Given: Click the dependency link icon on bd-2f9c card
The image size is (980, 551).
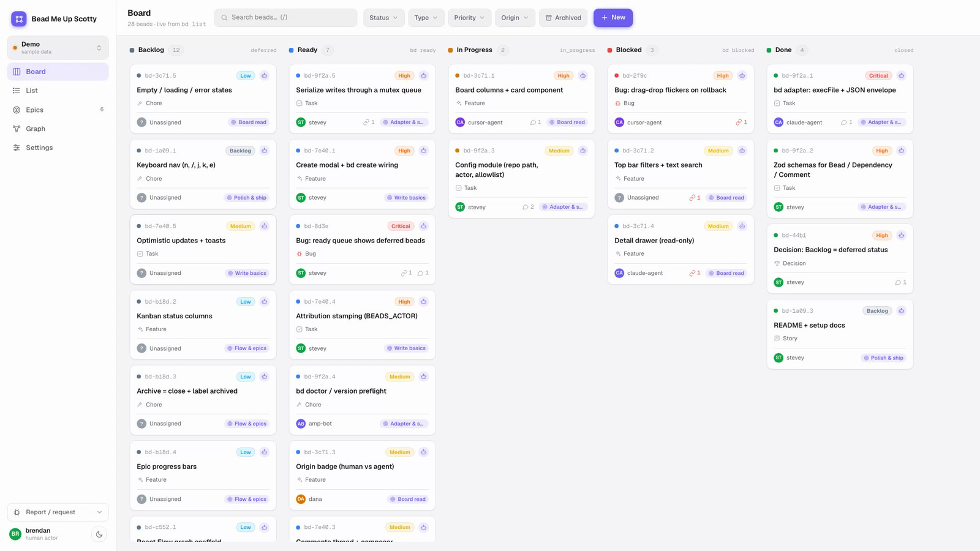Looking at the screenshot, I should click(x=739, y=122).
